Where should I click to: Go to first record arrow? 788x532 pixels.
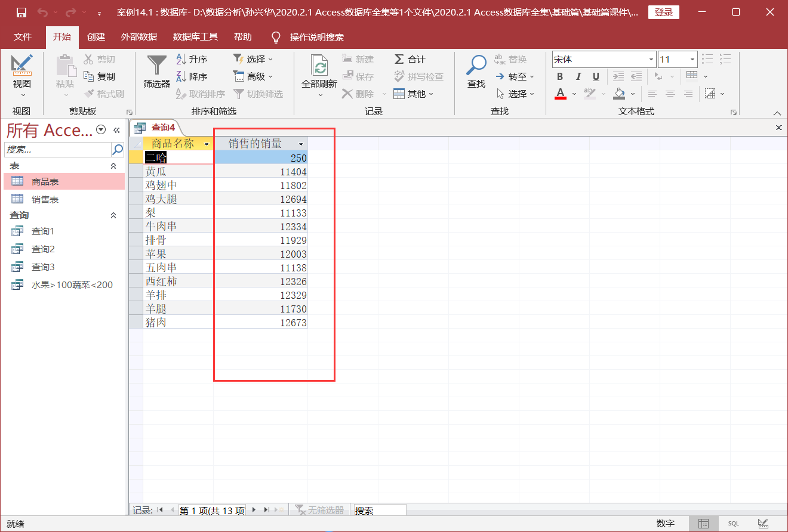[x=160, y=510]
